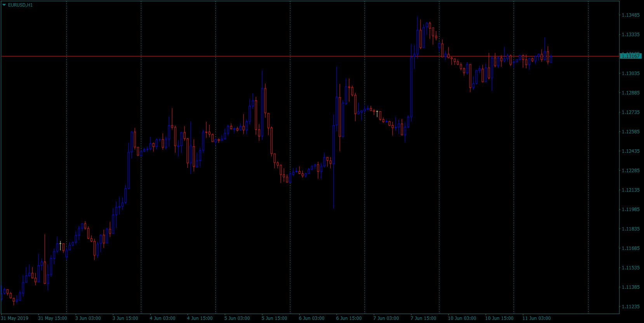Click the 31 May 15:00 time label
Image resolution: width=644 pixels, height=323 pixels.
[x=52, y=318]
